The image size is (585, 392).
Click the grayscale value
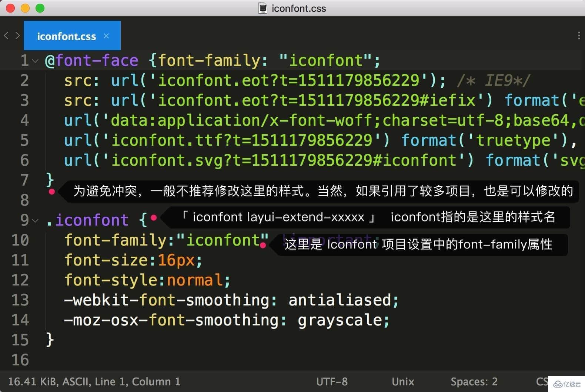pyautogui.click(x=340, y=320)
